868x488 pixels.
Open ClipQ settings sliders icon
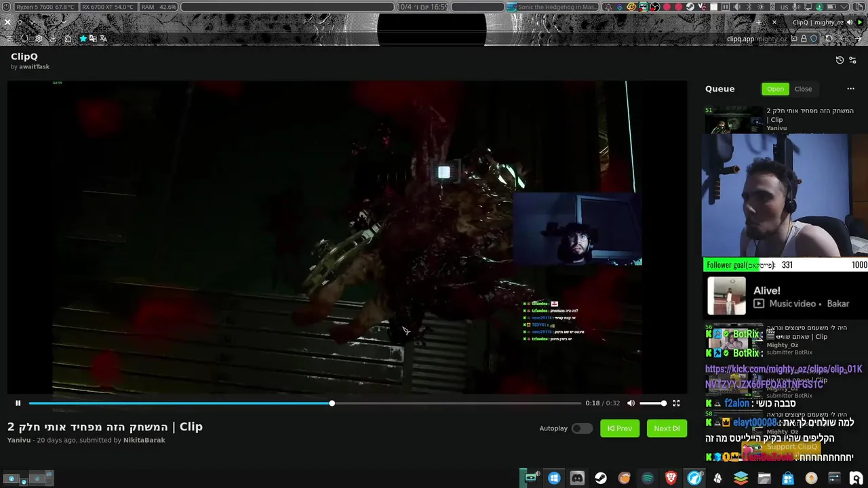coord(852,60)
